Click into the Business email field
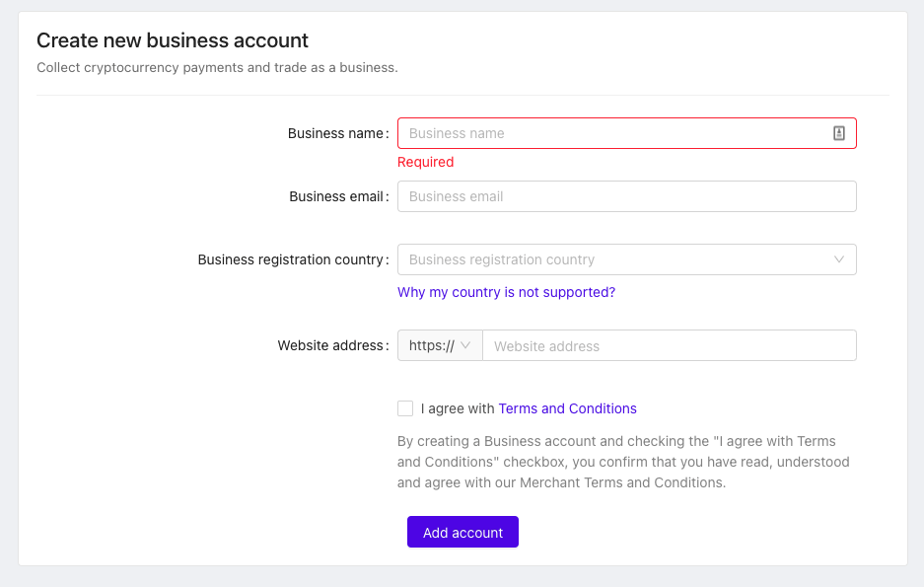Image resolution: width=924 pixels, height=587 pixels. 626,196
